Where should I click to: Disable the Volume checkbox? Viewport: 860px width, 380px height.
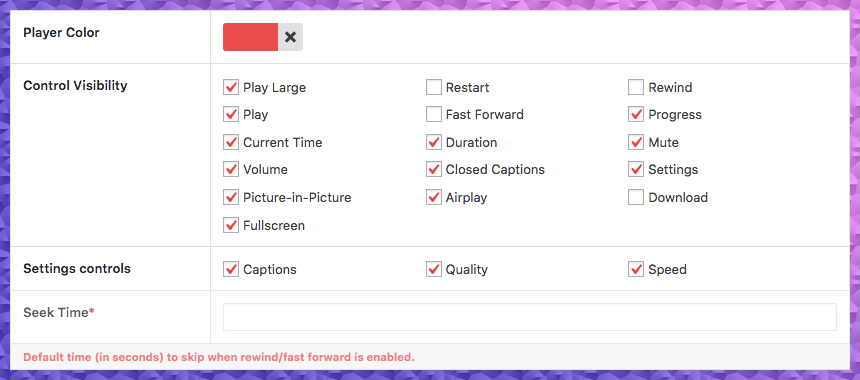click(x=231, y=169)
